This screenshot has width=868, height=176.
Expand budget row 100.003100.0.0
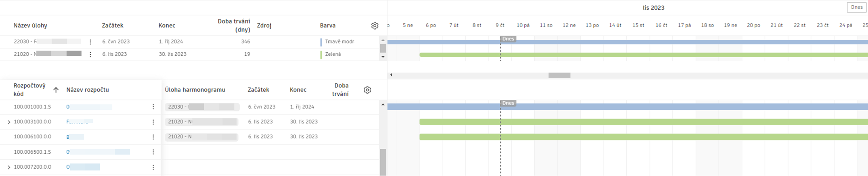point(9,122)
